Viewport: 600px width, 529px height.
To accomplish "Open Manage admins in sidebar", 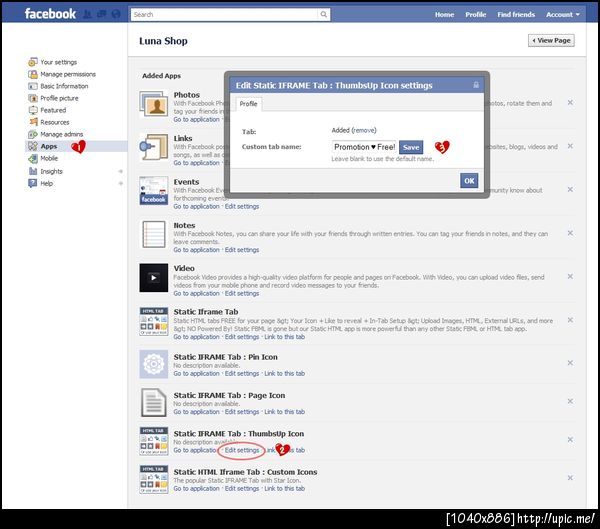I will (x=55, y=134).
